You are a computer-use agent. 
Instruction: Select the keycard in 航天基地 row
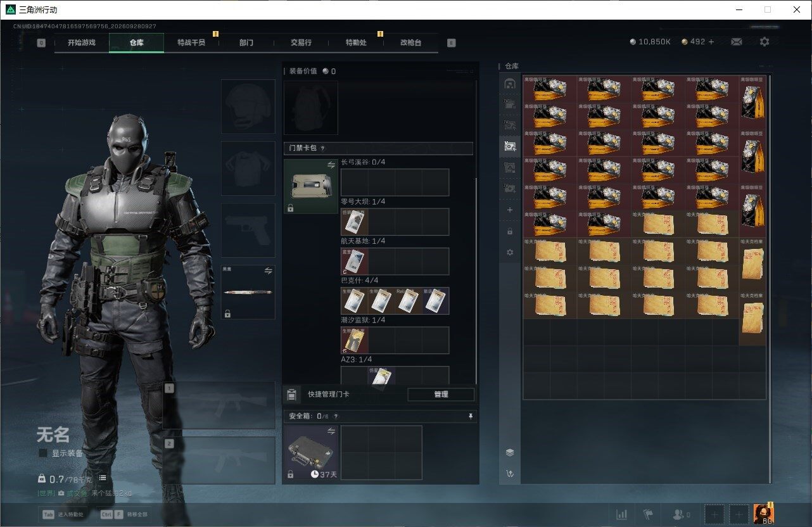[x=355, y=261]
